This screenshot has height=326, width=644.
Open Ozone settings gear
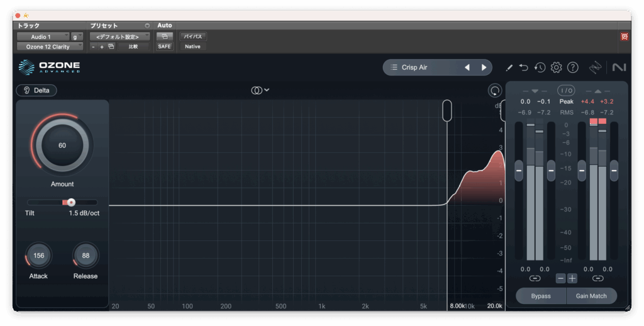pyautogui.click(x=556, y=67)
